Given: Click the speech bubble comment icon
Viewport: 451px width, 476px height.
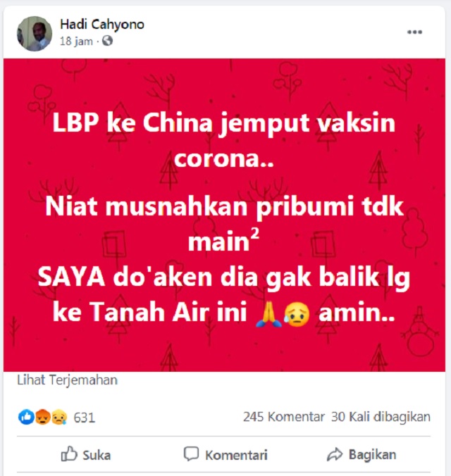Looking at the screenshot, I should [191, 454].
